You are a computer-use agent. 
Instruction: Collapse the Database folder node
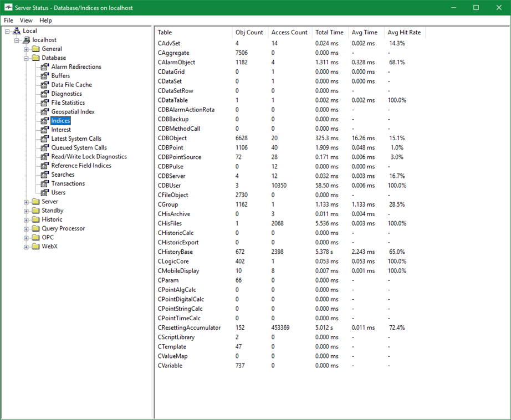click(x=26, y=58)
